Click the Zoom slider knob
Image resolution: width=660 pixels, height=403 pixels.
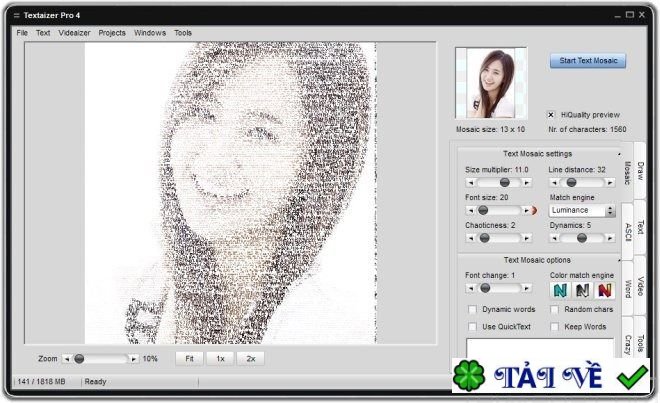click(79, 359)
